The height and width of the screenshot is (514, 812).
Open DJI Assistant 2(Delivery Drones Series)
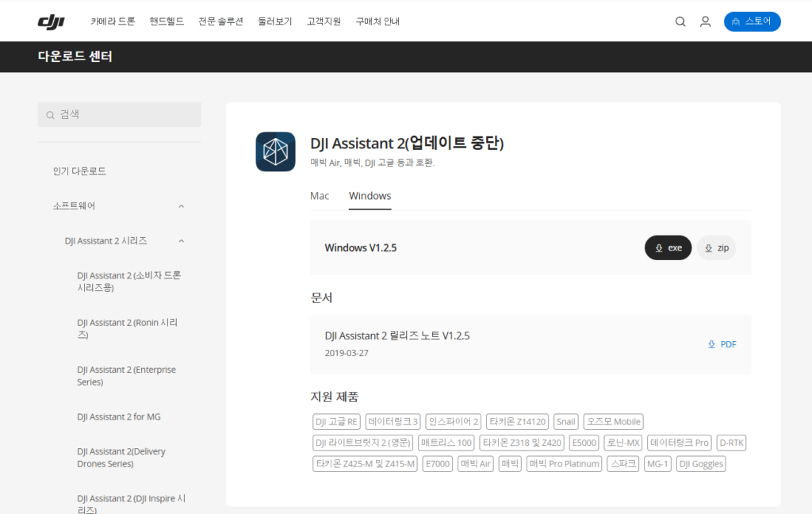click(x=121, y=458)
